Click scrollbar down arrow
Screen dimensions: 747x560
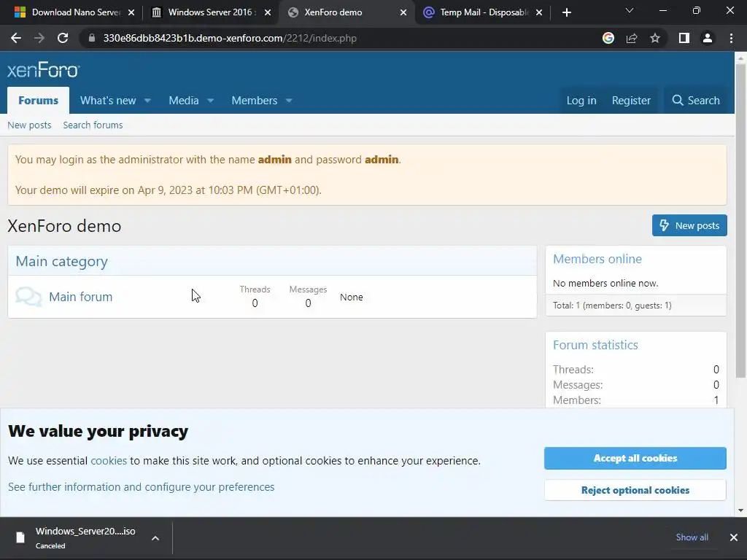click(x=740, y=510)
